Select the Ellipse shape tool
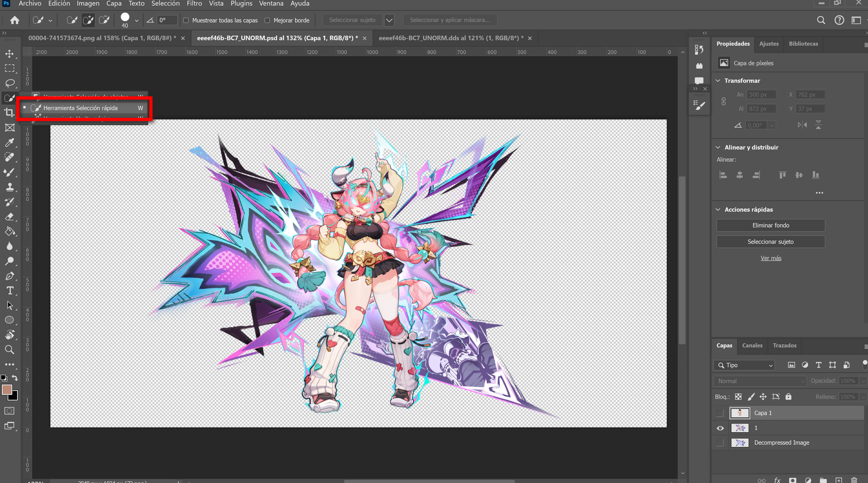The width and height of the screenshot is (868, 483). [x=9, y=320]
